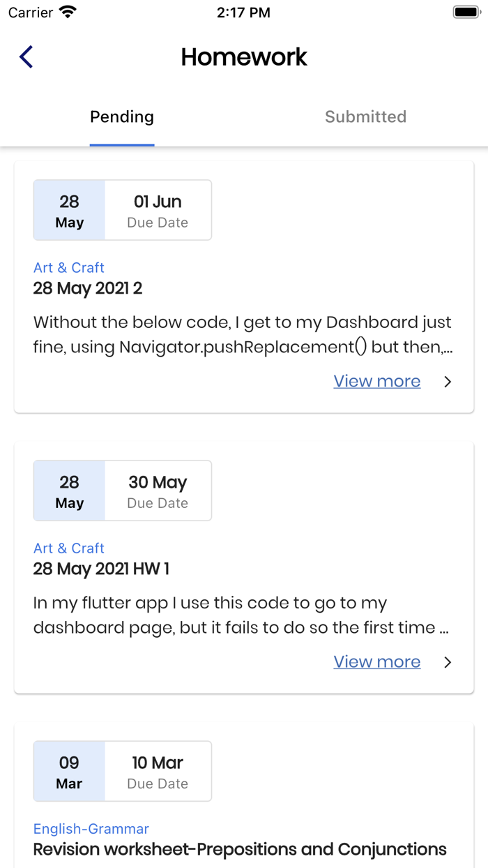Tap the Wi-Fi icon in status bar
Viewport: 488px width, 868px height.
66,11
